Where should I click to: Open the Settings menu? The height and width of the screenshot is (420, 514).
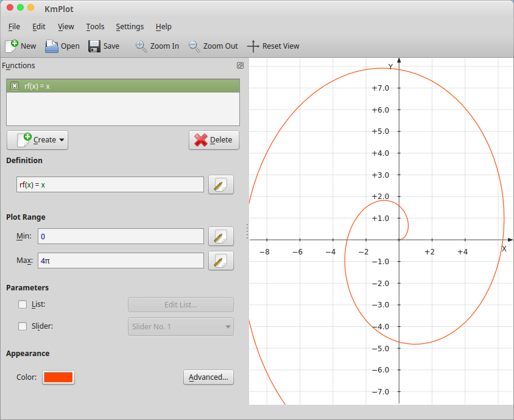point(130,27)
